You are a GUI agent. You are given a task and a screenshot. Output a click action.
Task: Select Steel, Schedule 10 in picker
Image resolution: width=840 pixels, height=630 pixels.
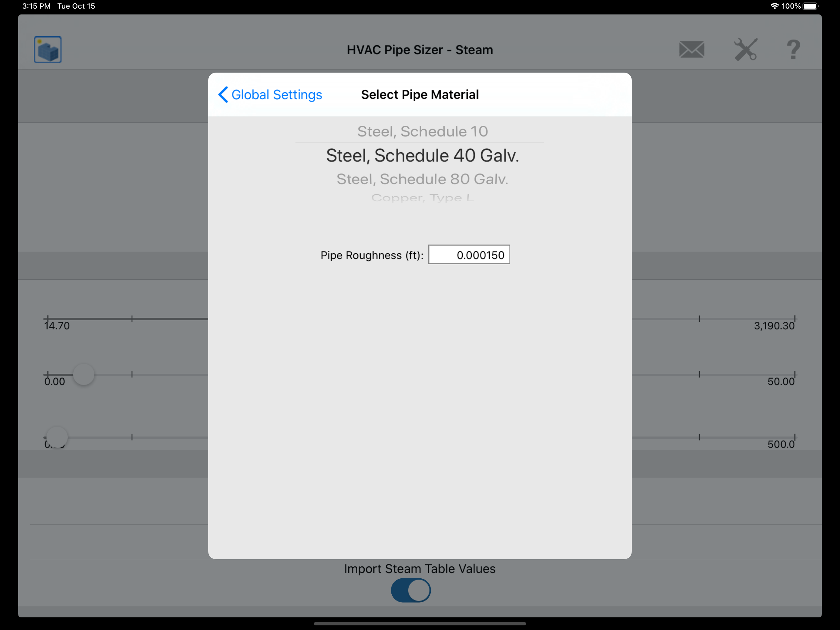(422, 131)
